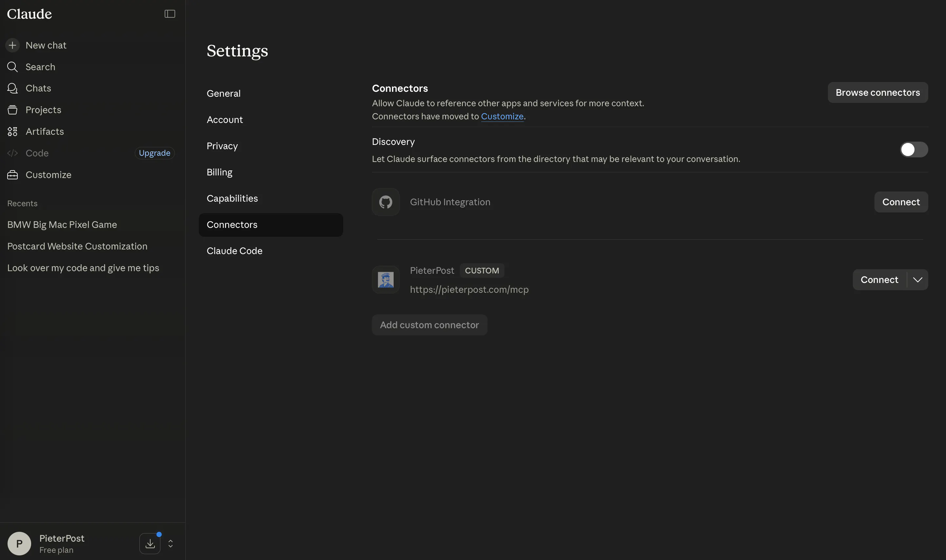Open Search in the sidebar
Screen dimensions: 946x560
(x=40, y=67)
